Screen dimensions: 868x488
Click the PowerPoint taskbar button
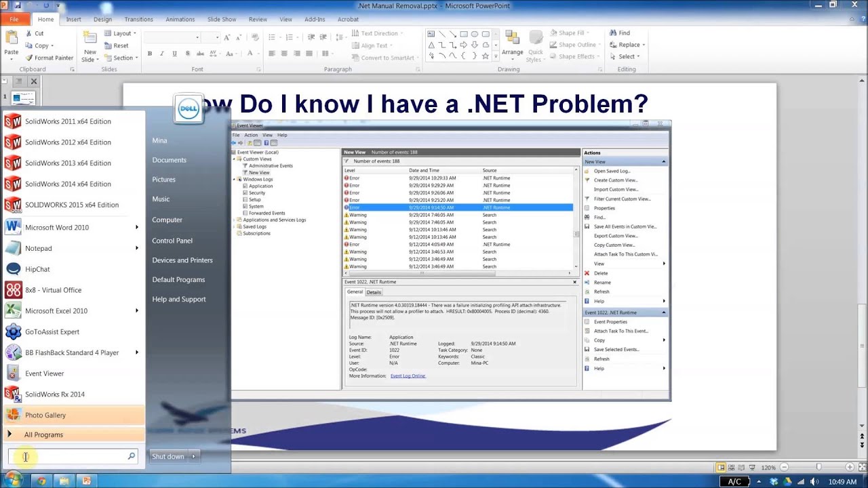86,481
